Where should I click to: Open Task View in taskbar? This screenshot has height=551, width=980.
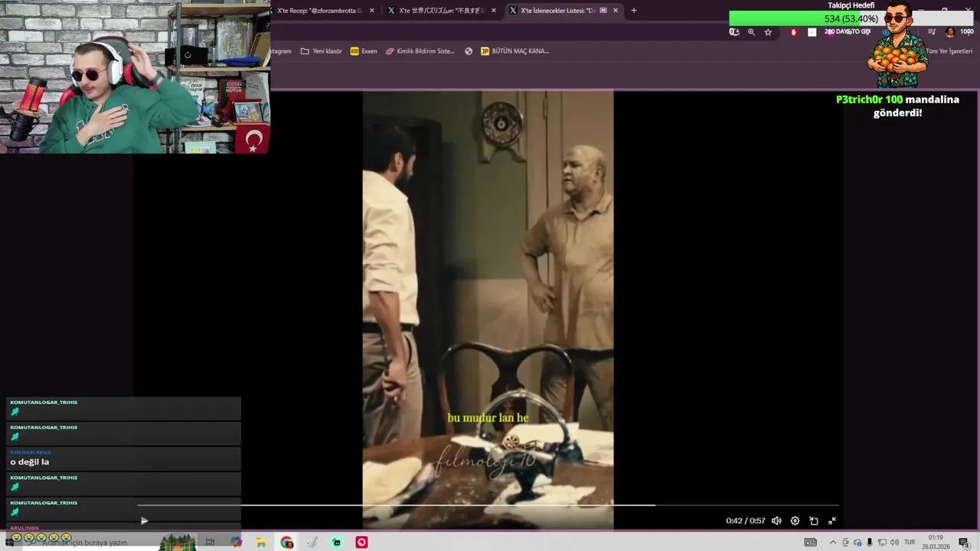tap(210, 543)
